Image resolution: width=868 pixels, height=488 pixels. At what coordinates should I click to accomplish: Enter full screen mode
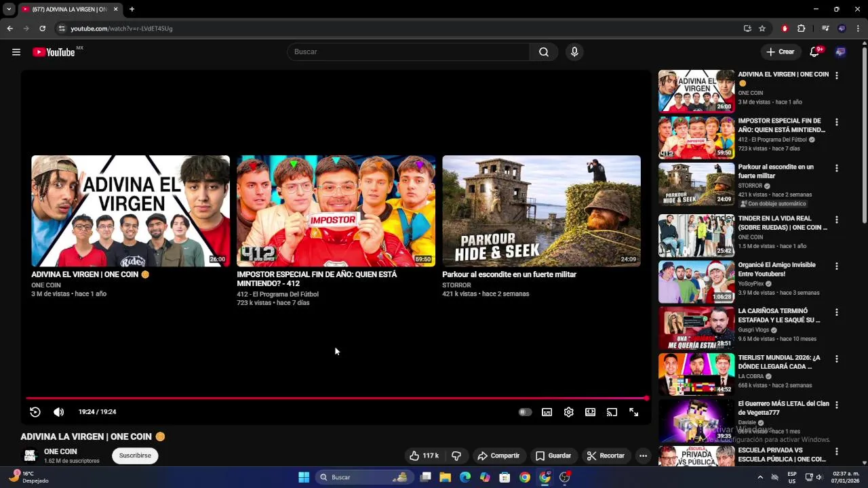click(633, 412)
